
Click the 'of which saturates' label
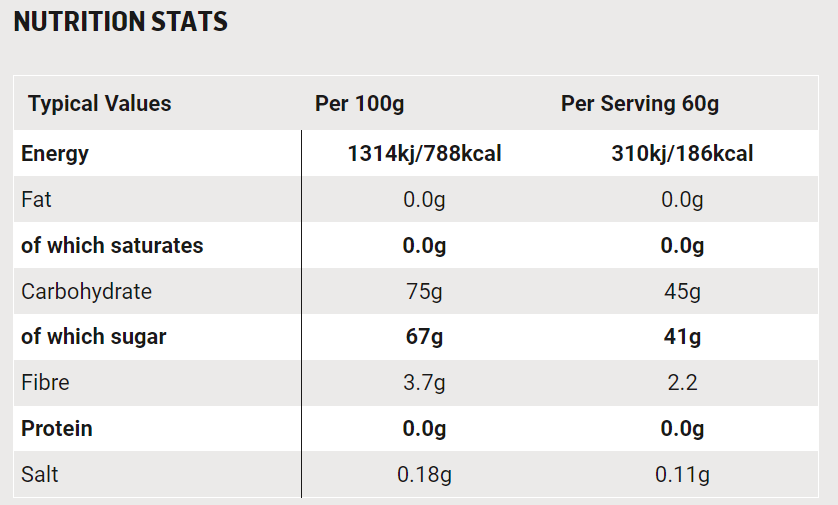click(x=112, y=245)
